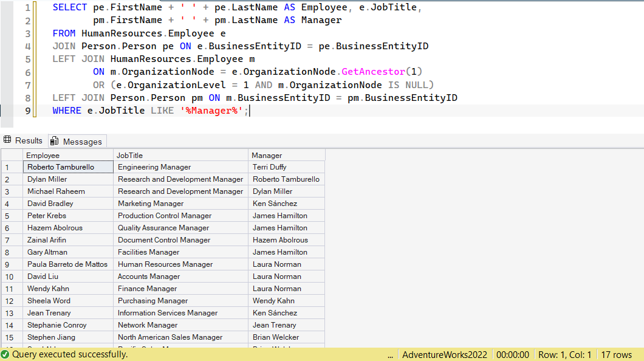644x361 pixels.
Task: Select the David Bradley cell
Action: point(68,204)
